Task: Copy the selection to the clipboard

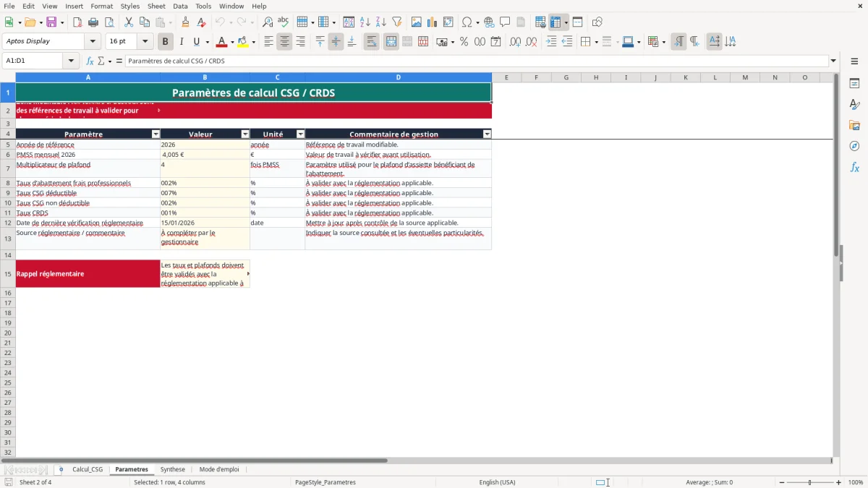Action: click(x=145, y=22)
